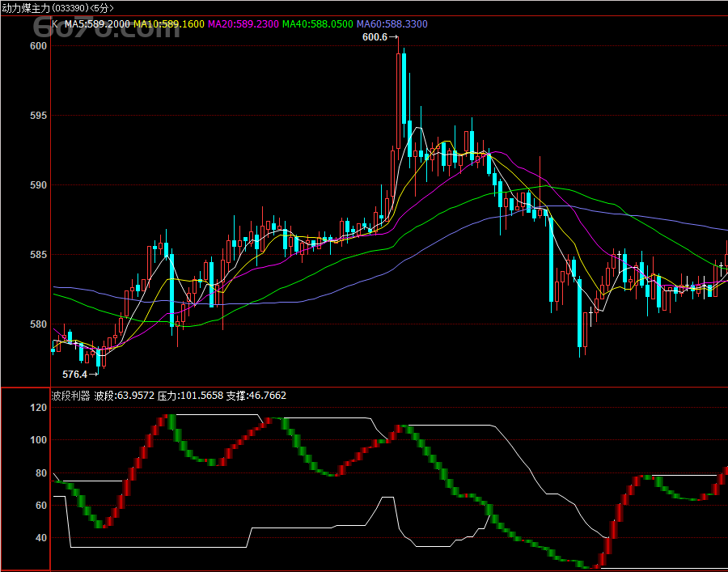Click the MA60:588.3300 moving average label
Viewport: 728px width, 572px height.
tap(392, 24)
